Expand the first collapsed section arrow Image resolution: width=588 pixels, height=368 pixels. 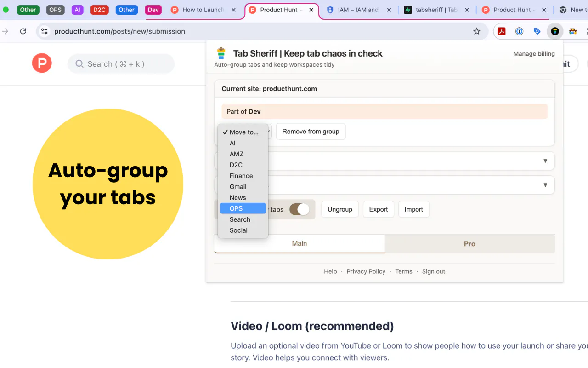click(x=545, y=161)
